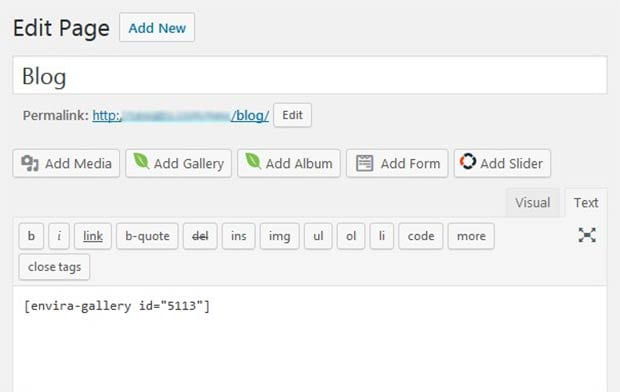This screenshot has height=392, width=620.
Task: Insert italic tag with i button
Action: [59, 236]
